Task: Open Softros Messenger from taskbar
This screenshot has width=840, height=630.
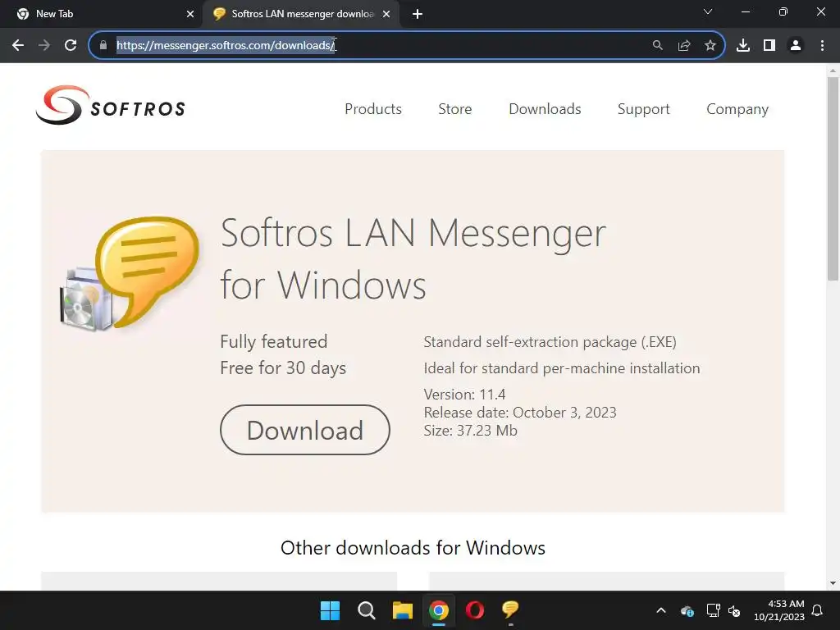Action: click(x=510, y=610)
